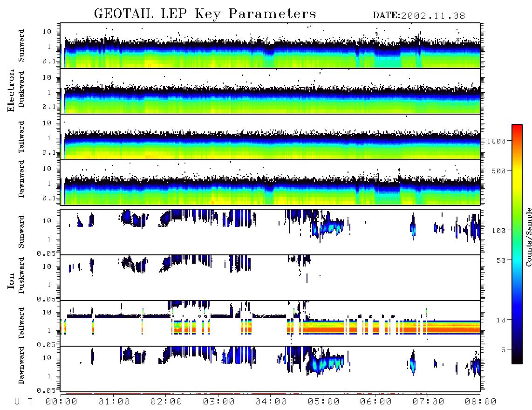532x410 pixels.
Task: Click the black bottom of the colorbar
Action: [517, 359]
